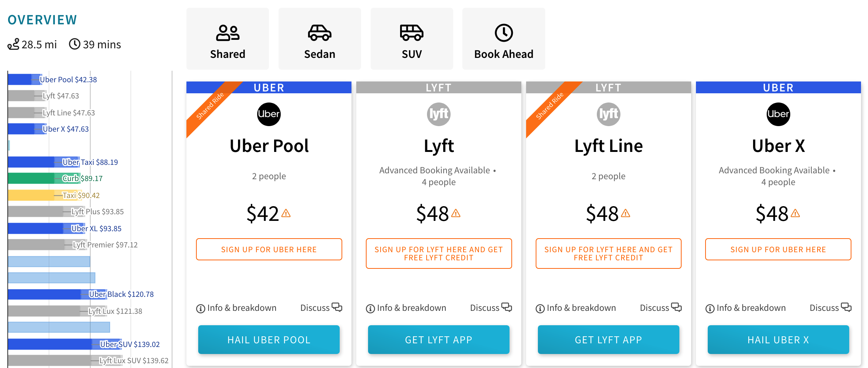Click the info icon on Lyft card breakdown
Image resolution: width=868 pixels, height=368 pixels.
(x=370, y=309)
